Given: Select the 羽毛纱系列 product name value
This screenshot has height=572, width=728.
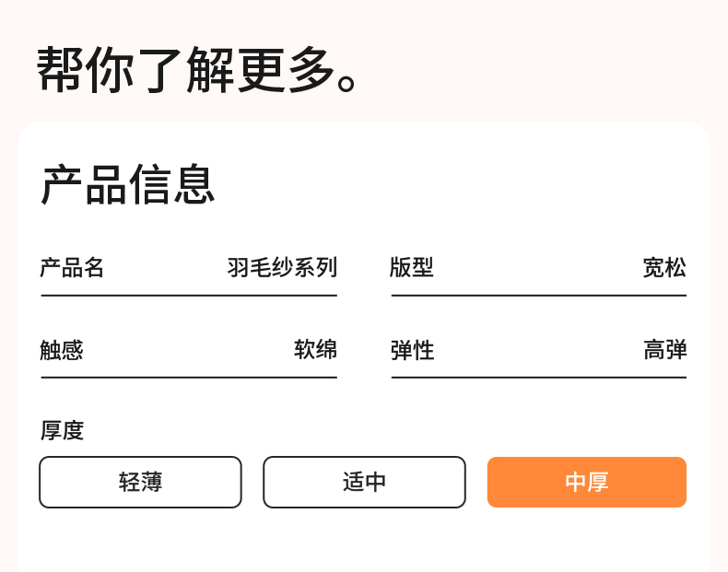Looking at the screenshot, I should coord(282,268).
